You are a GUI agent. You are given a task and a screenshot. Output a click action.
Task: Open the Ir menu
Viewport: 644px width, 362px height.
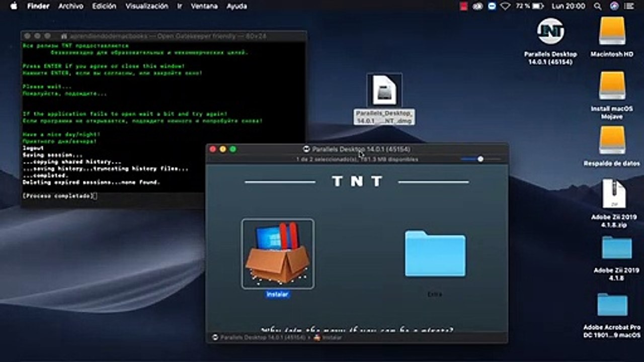tap(180, 6)
